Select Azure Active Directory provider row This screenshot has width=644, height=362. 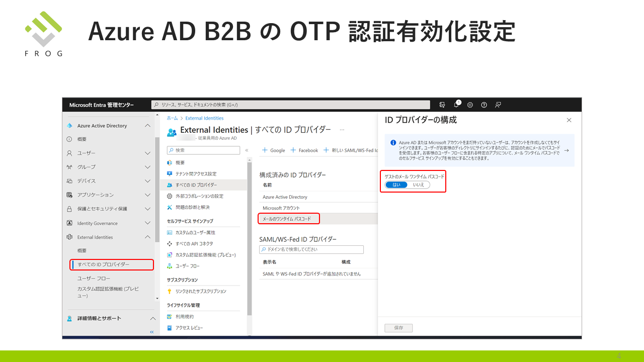coord(318,197)
